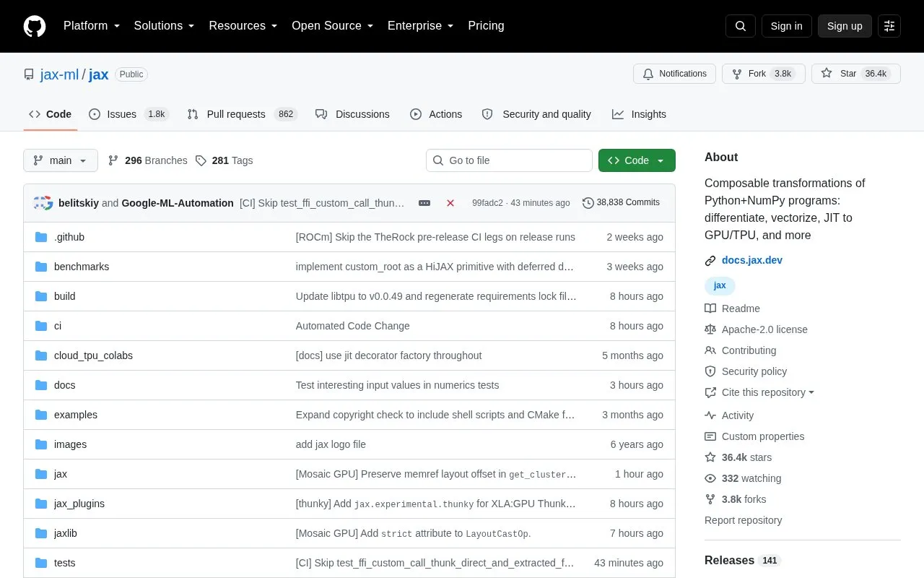Open the latest commit hash 99fadc2

tap(487, 203)
